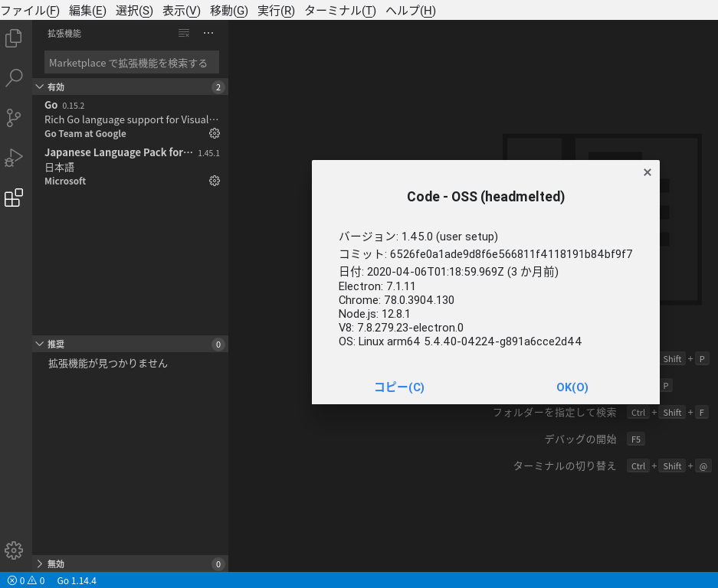Screen dimensions: 718x588
Task: Open the 選択(S) menu
Action: 134,11
